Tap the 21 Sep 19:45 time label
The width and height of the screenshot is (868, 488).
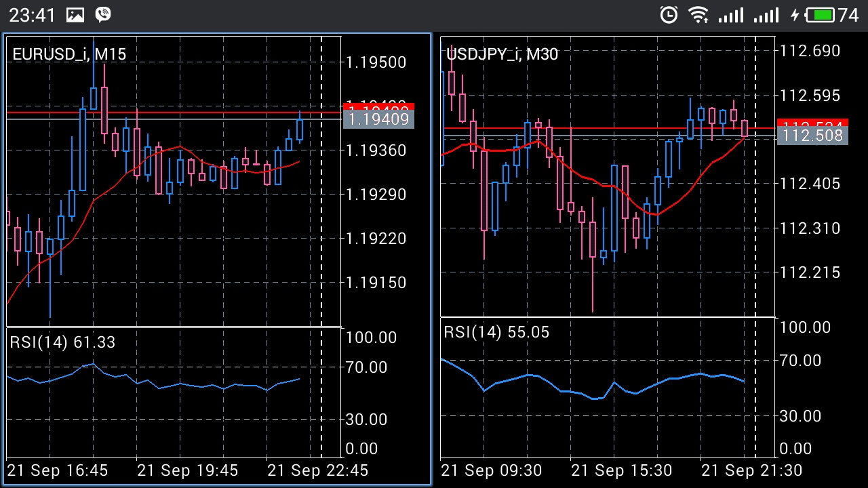pyautogui.click(x=188, y=470)
